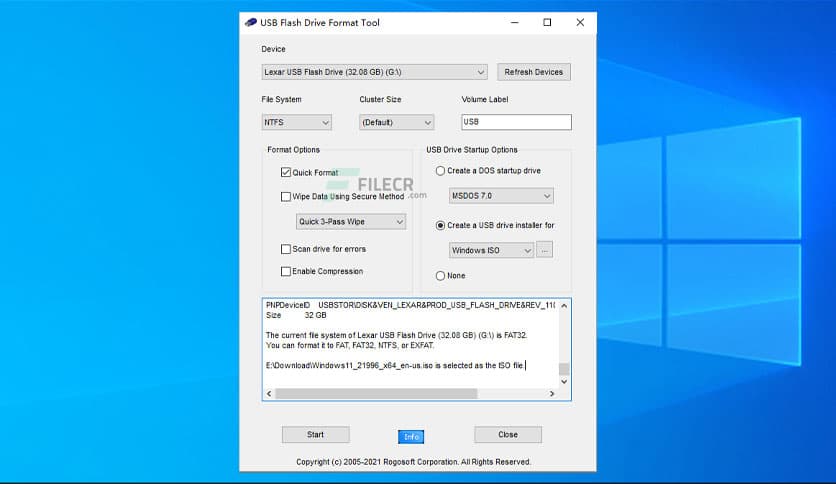
Task: Click the log scroll right arrow
Action: [552, 393]
